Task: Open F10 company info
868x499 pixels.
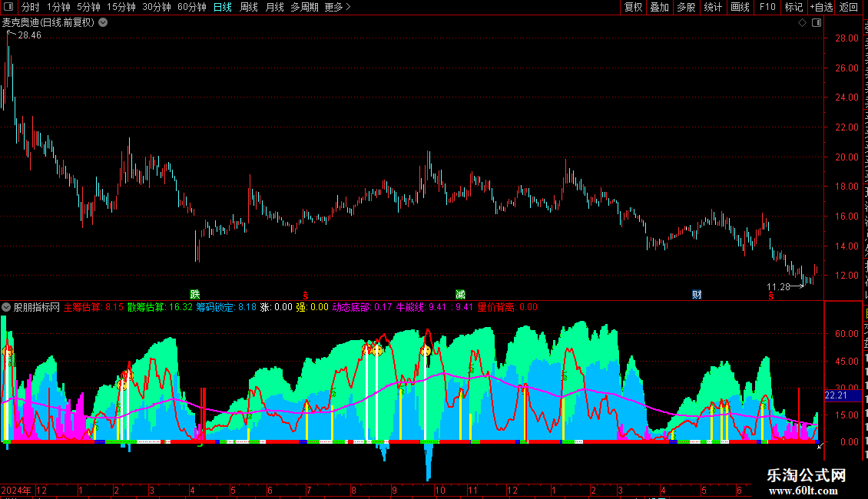Action: pyautogui.click(x=767, y=7)
